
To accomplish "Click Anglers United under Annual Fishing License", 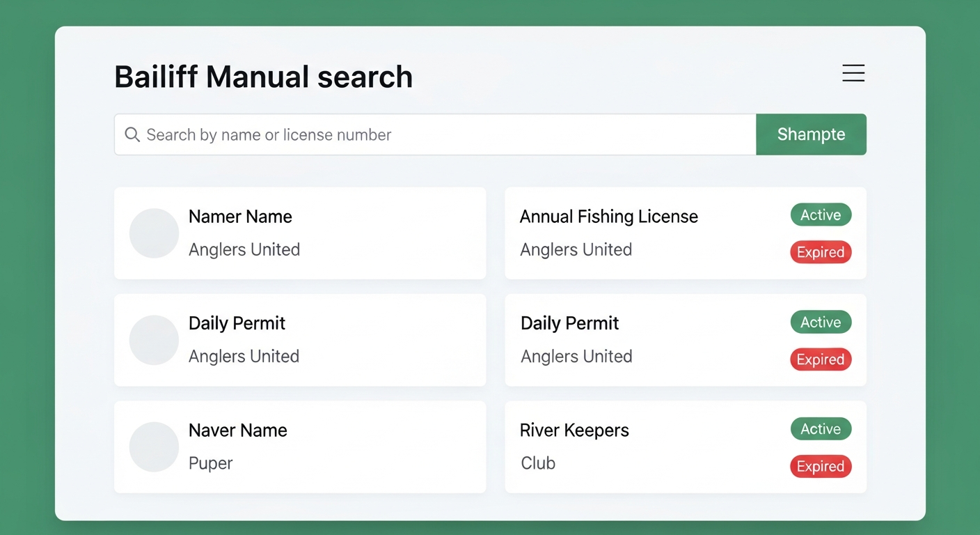I will point(576,249).
